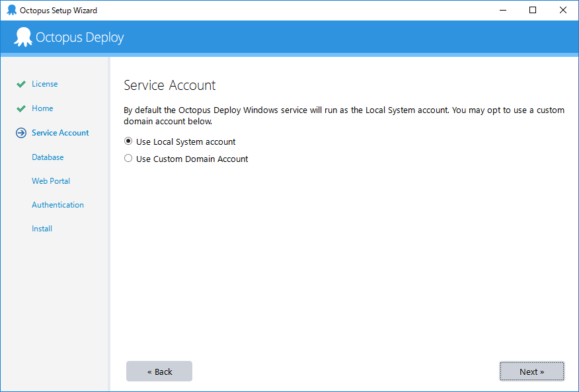
Task: Click the Back button
Action: click(x=159, y=371)
